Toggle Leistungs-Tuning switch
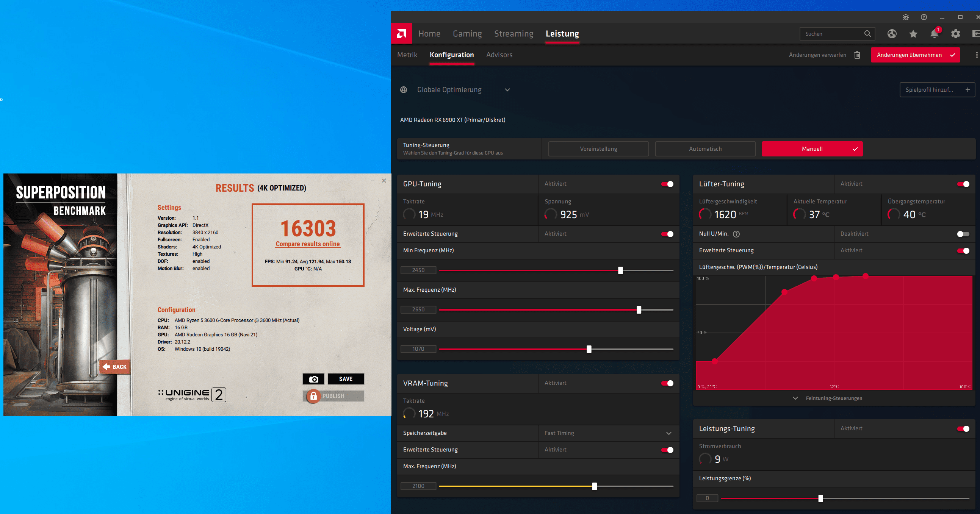The height and width of the screenshot is (514, 980). (963, 429)
